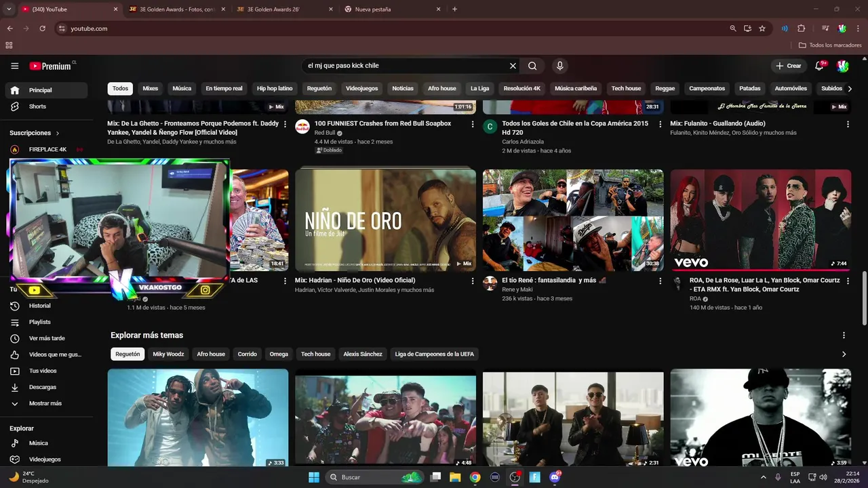Open YouTube notifications bell
Image resolution: width=868 pixels, height=488 pixels.
[820, 66]
